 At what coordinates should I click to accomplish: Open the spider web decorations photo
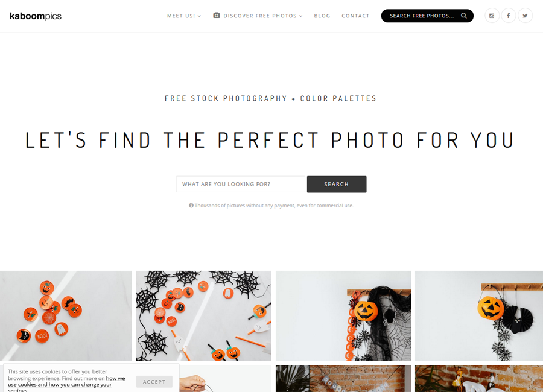pyautogui.click(x=203, y=315)
